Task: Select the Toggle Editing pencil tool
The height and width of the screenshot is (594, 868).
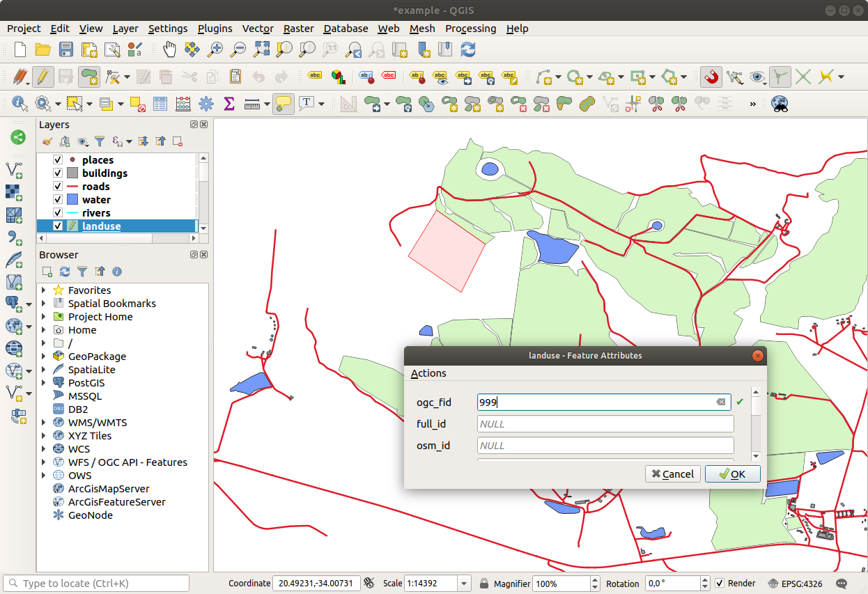Action: point(42,77)
